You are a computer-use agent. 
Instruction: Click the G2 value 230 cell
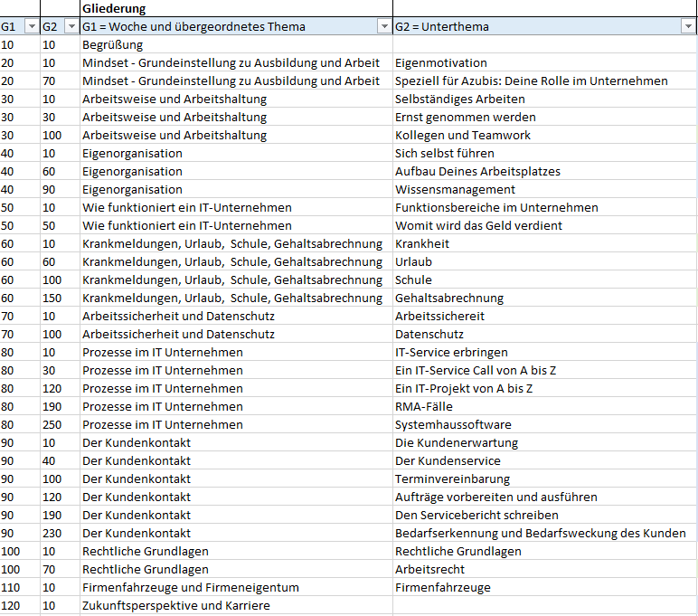click(60, 534)
